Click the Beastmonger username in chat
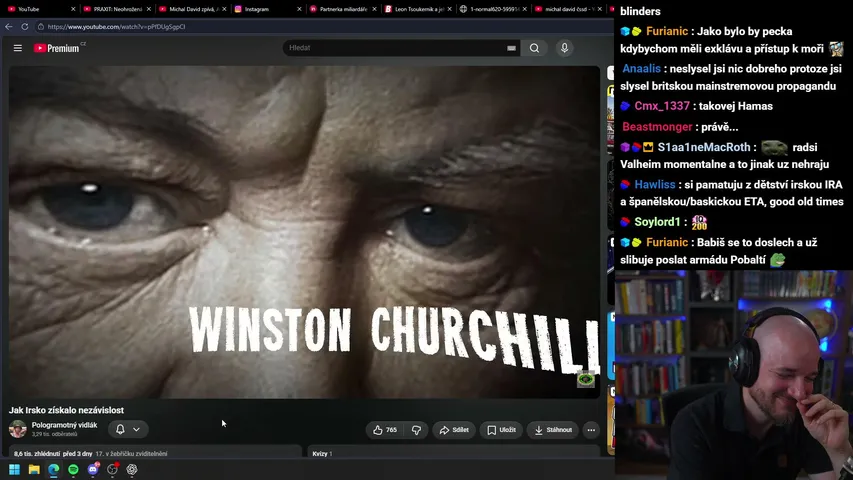853x480 pixels. point(657,127)
